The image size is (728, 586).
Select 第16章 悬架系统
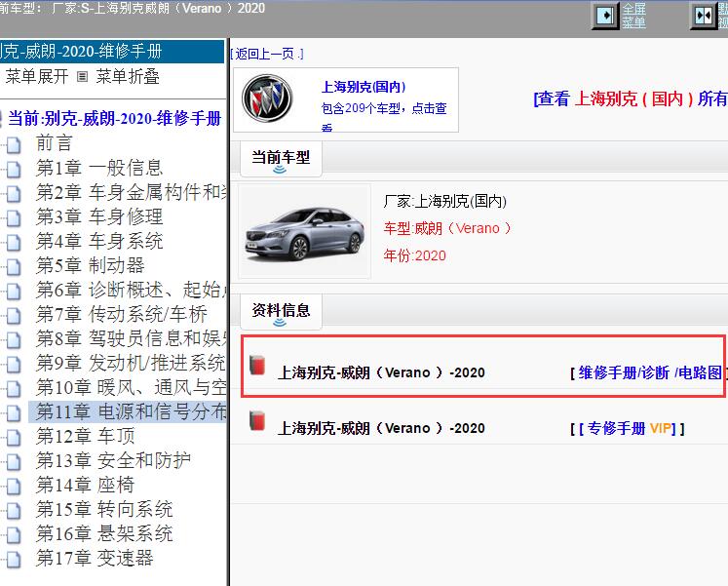pyautogui.click(x=104, y=533)
